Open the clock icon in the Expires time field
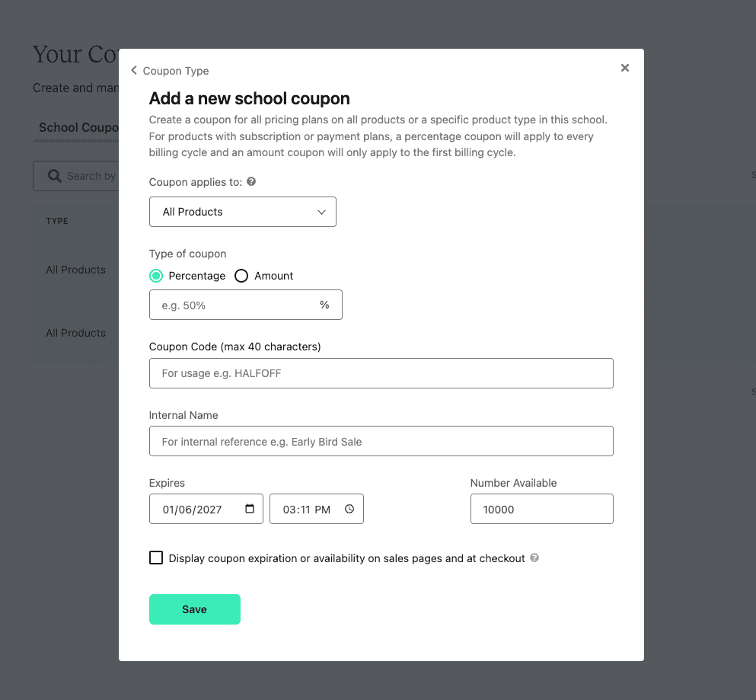756x700 pixels. tap(349, 509)
